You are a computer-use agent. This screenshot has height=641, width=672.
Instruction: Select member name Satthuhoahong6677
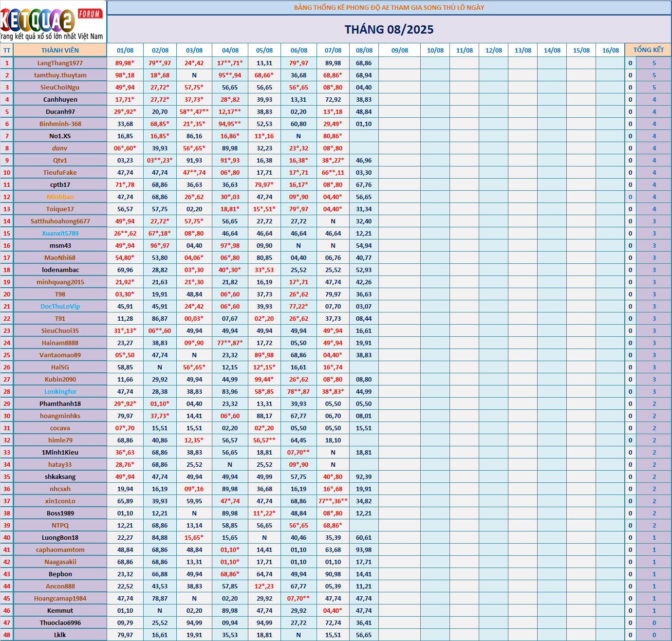(x=60, y=221)
